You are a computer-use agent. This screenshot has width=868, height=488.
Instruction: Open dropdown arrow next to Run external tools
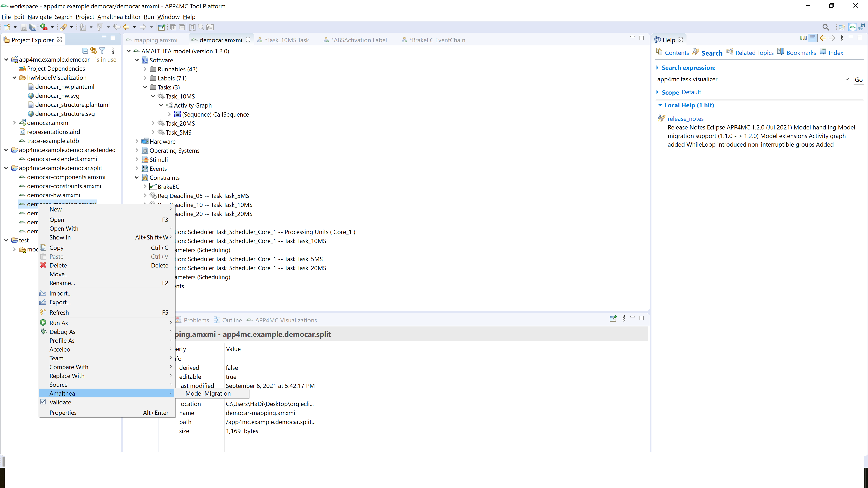coord(52,27)
